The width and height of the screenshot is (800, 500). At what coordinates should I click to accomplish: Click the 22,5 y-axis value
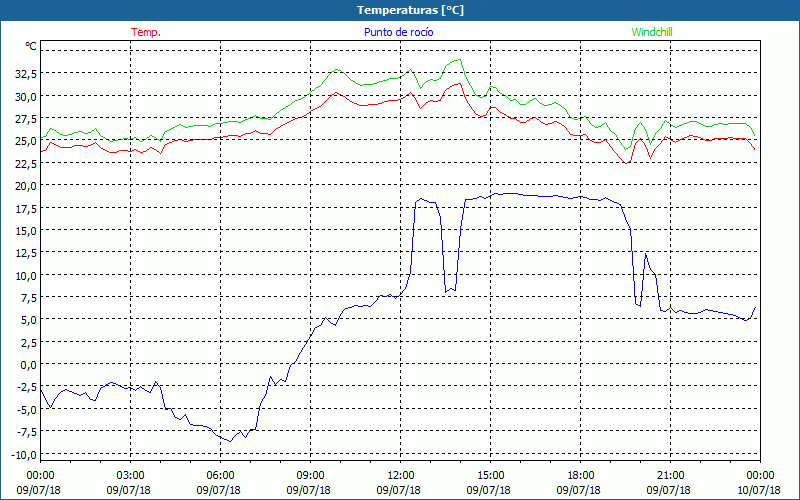tap(26, 163)
